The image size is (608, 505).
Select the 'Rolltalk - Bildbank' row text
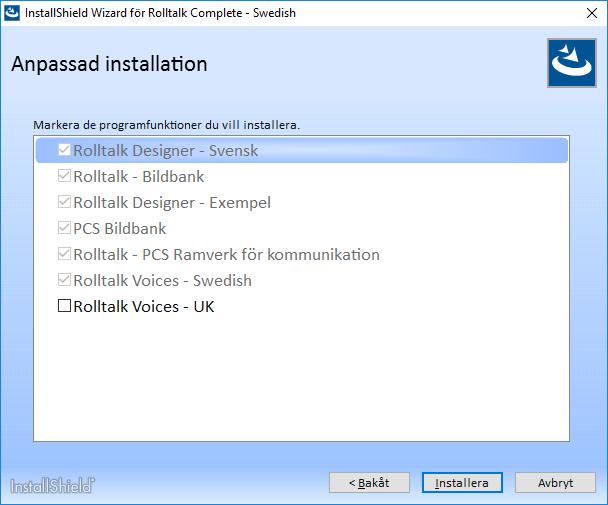pyautogui.click(x=138, y=176)
